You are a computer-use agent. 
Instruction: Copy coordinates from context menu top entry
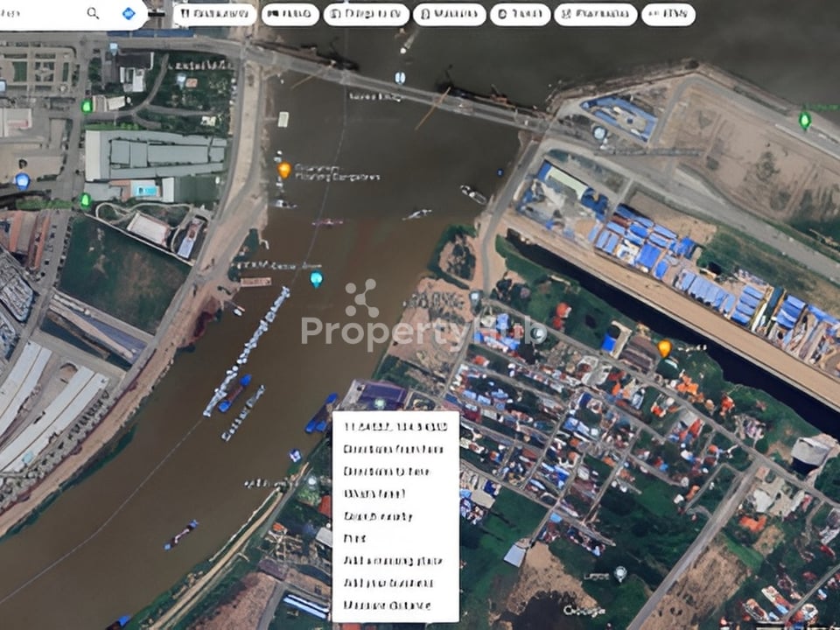click(x=395, y=427)
